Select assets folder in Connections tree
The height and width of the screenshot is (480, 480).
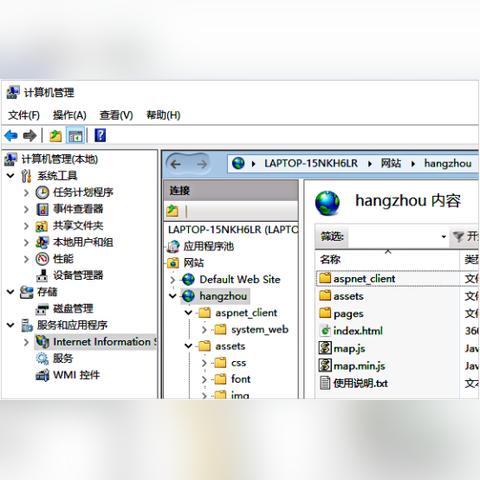tap(230, 346)
